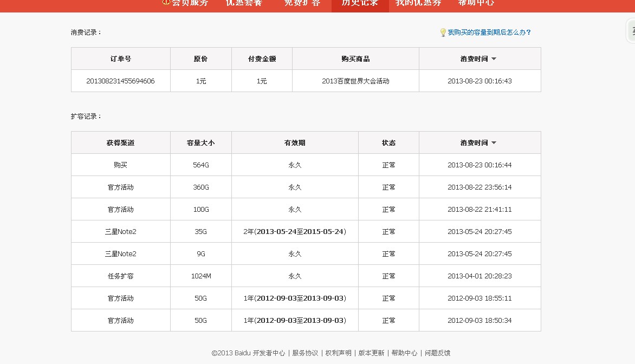Click order number 201308231455694606
635x364 pixels.
pyautogui.click(x=120, y=81)
